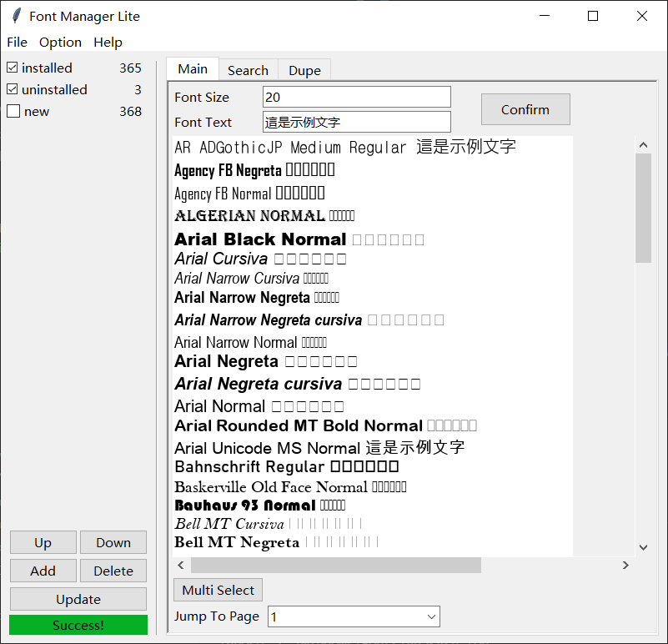Click the new count 368

point(130,111)
